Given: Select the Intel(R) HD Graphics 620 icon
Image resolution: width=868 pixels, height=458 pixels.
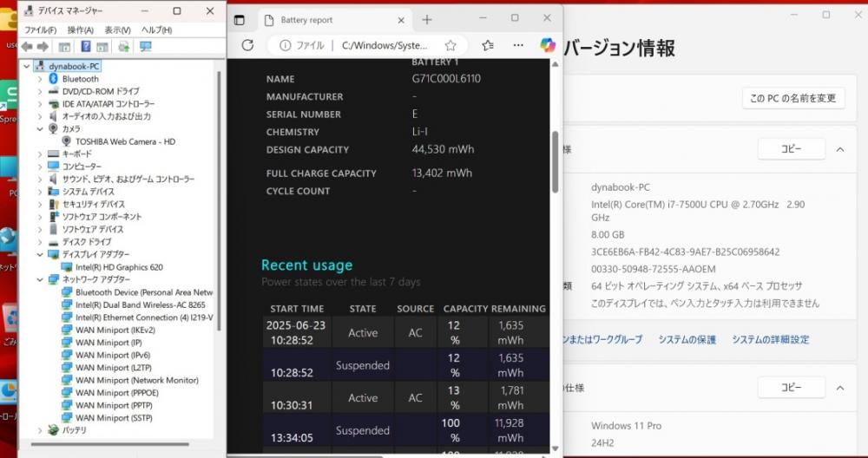Looking at the screenshot, I should point(67,267).
